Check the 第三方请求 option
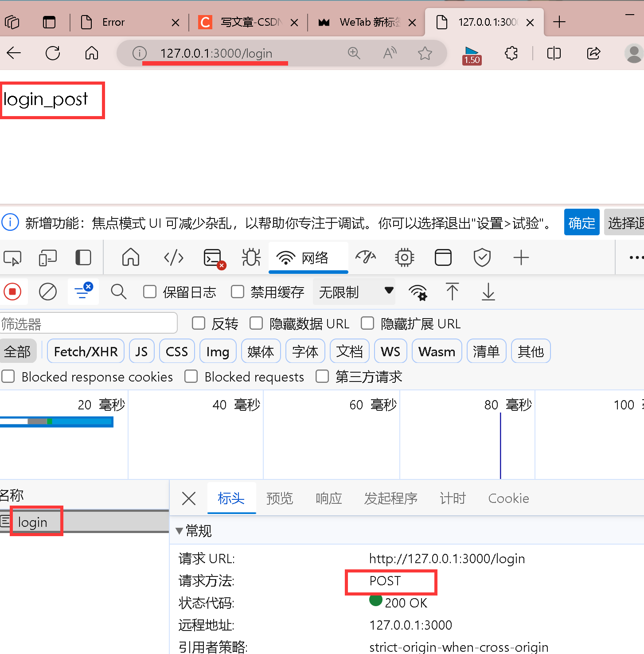Image resolution: width=644 pixels, height=654 pixels. point(322,377)
